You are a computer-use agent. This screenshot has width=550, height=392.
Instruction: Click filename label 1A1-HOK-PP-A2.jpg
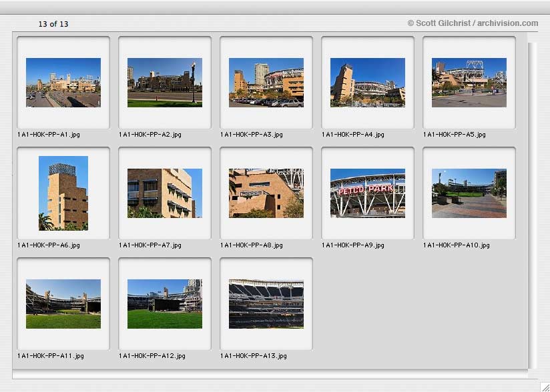150,135
